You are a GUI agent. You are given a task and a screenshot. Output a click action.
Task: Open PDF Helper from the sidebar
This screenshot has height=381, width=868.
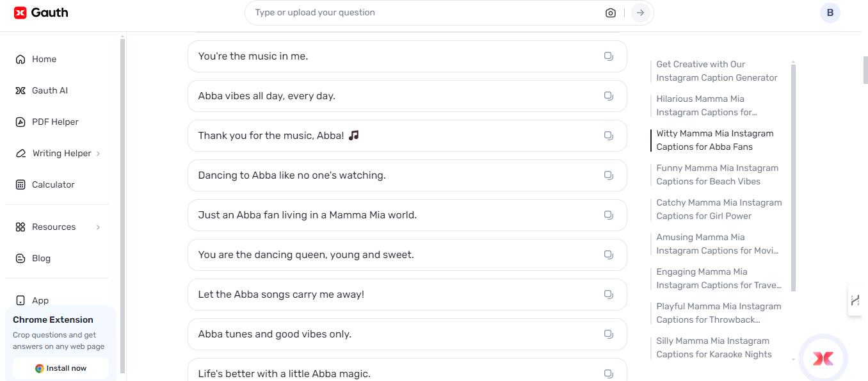click(55, 122)
